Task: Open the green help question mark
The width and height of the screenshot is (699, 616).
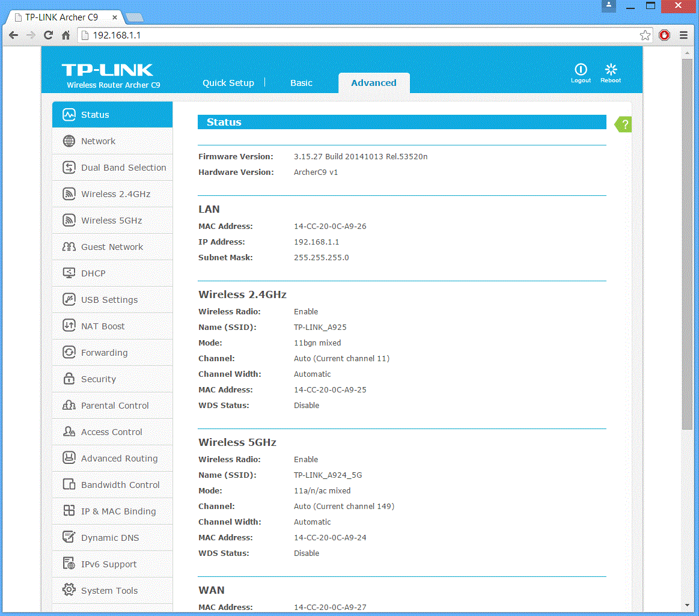Action: [624, 124]
